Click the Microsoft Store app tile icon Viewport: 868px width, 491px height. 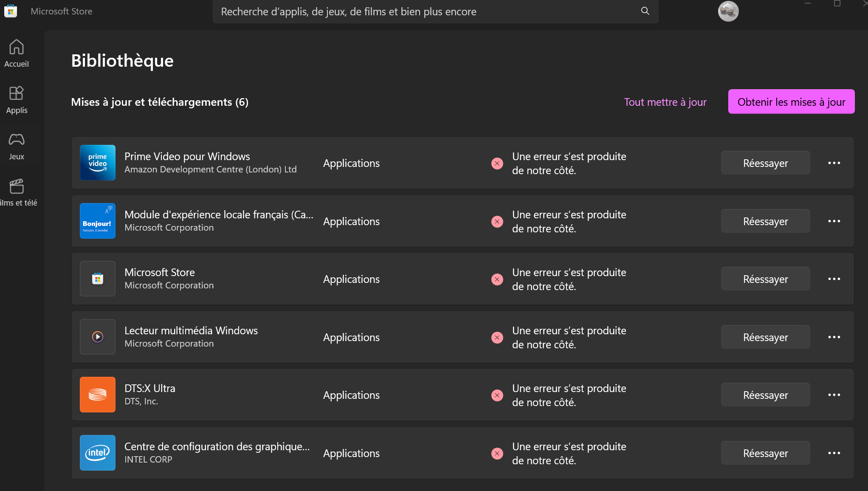pos(98,279)
